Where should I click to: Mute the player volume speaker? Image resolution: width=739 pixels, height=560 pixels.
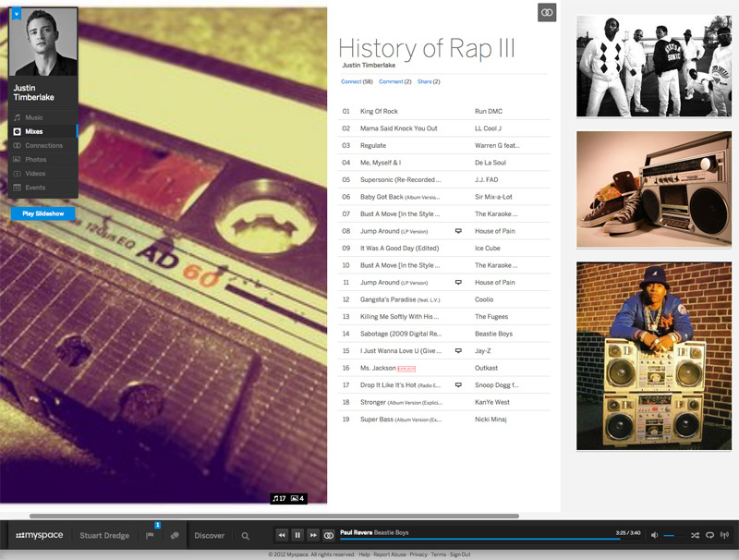[655, 535]
